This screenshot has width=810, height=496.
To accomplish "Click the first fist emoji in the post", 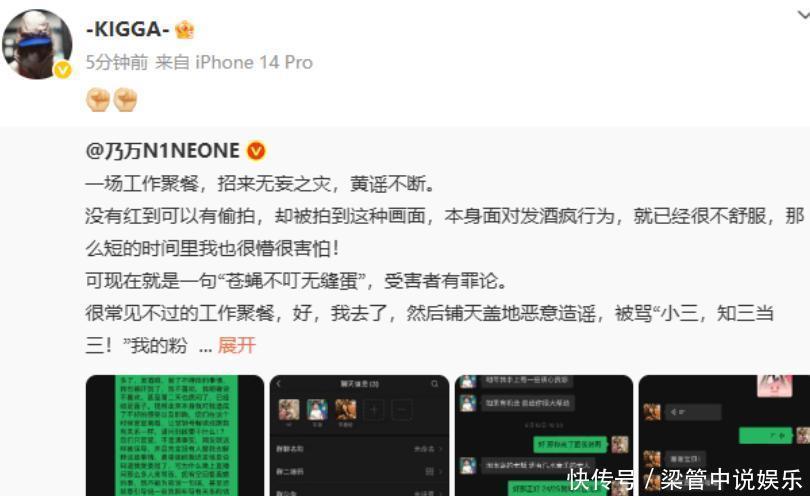I will point(98,99).
